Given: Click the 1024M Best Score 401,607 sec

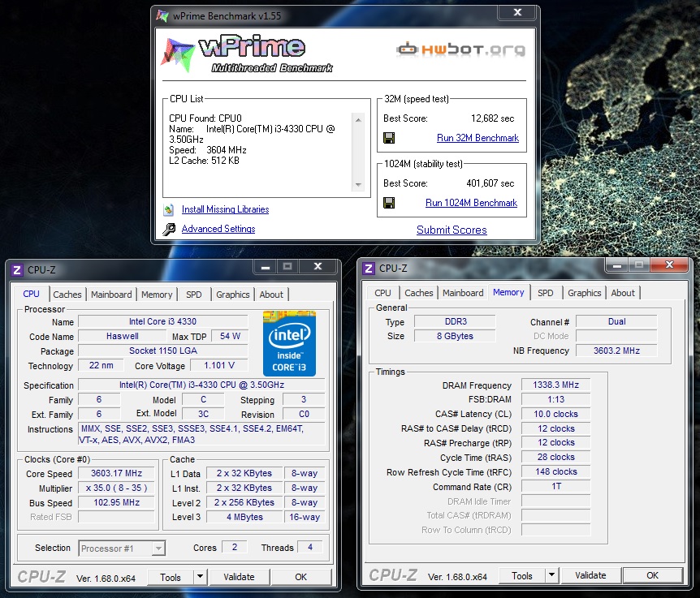Looking at the screenshot, I should (x=490, y=183).
